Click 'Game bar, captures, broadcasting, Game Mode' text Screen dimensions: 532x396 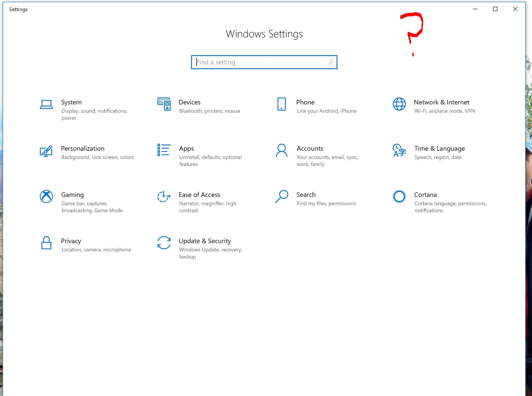[x=92, y=207]
